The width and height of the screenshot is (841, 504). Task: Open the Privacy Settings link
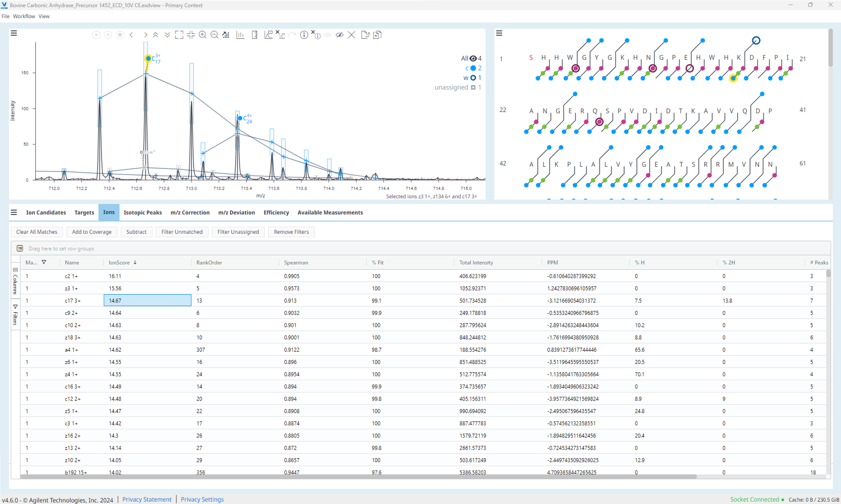coord(202,499)
